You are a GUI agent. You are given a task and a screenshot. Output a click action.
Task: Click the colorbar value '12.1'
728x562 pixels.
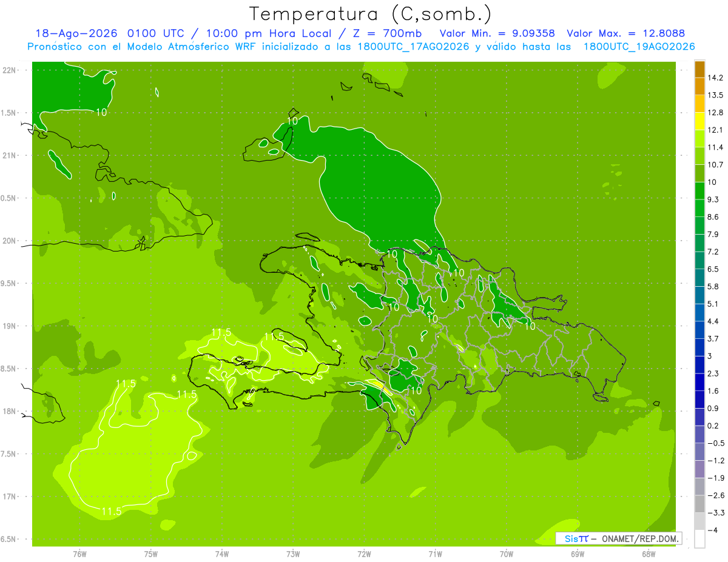pyautogui.click(x=716, y=130)
